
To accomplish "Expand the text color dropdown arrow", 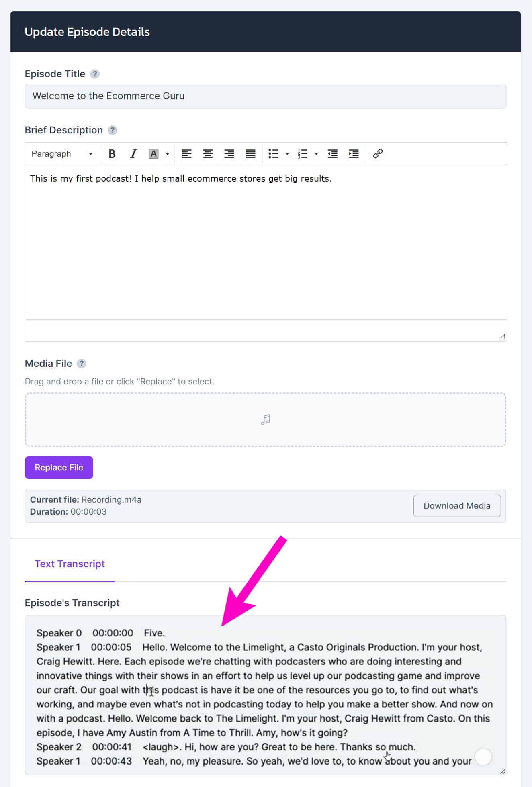I will [168, 154].
